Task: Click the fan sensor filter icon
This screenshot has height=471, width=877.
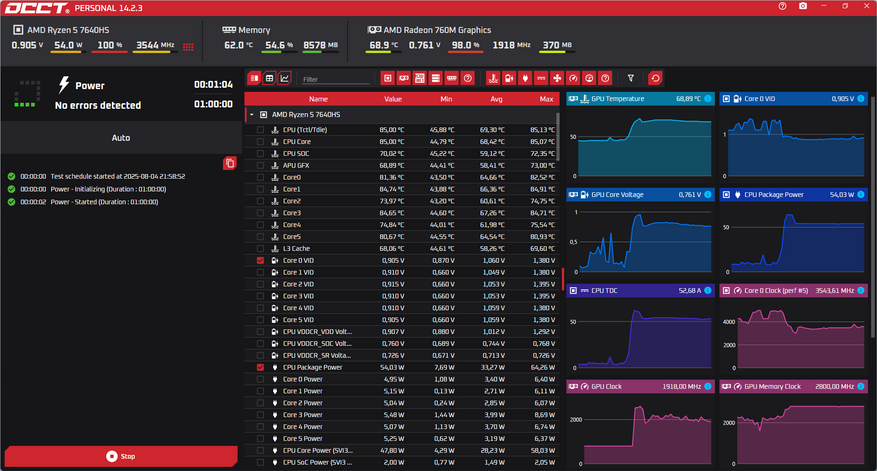Action: tap(557, 78)
